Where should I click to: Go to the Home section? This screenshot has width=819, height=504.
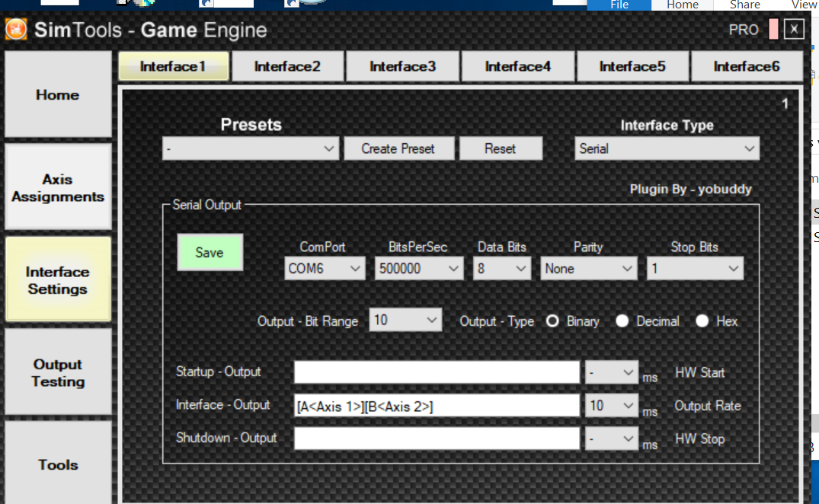[58, 94]
